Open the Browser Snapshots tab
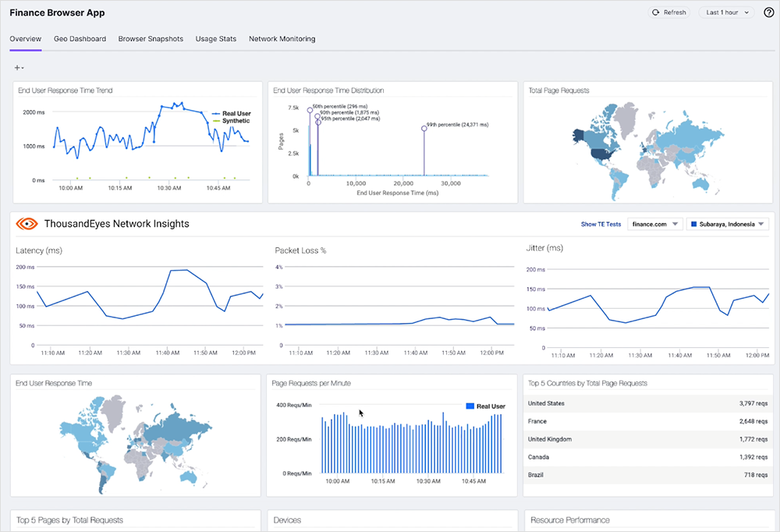Image resolution: width=780 pixels, height=532 pixels. pos(151,39)
